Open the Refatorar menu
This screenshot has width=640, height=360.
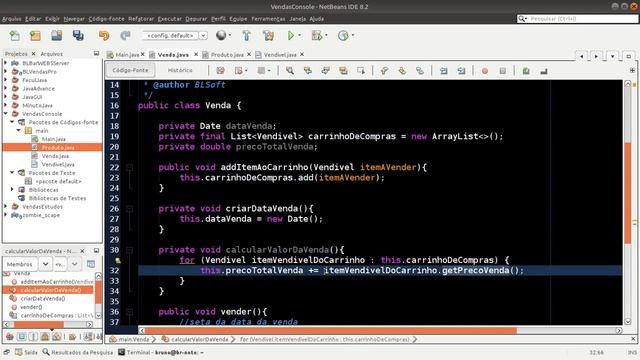(141, 19)
